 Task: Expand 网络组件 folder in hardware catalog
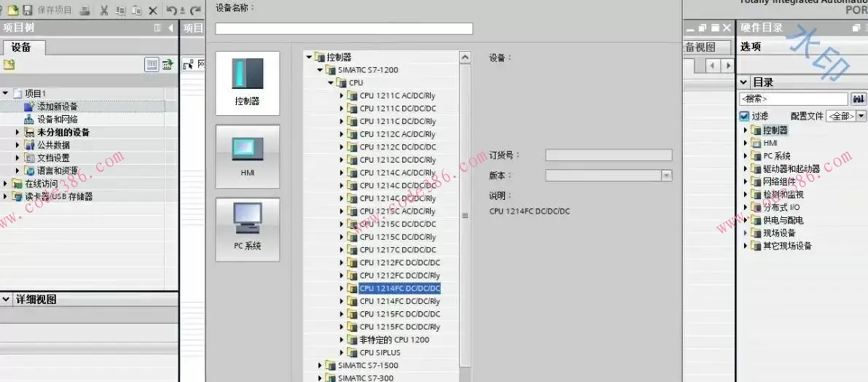coord(745,182)
